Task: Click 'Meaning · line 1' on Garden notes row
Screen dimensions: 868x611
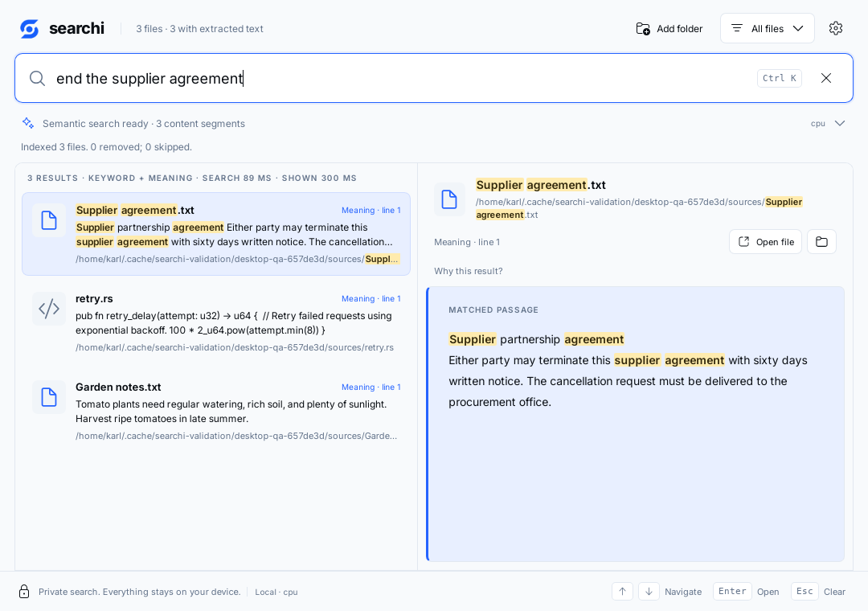Action: (x=371, y=388)
